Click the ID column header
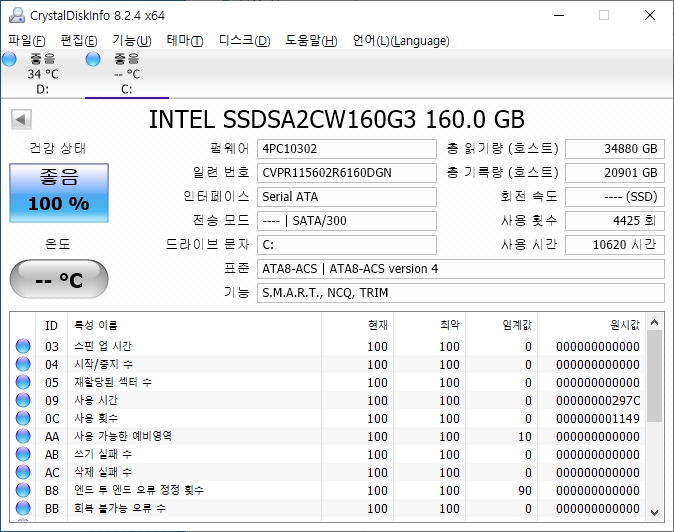Image resolution: width=674 pixels, height=532 pixels. point(51,325)
